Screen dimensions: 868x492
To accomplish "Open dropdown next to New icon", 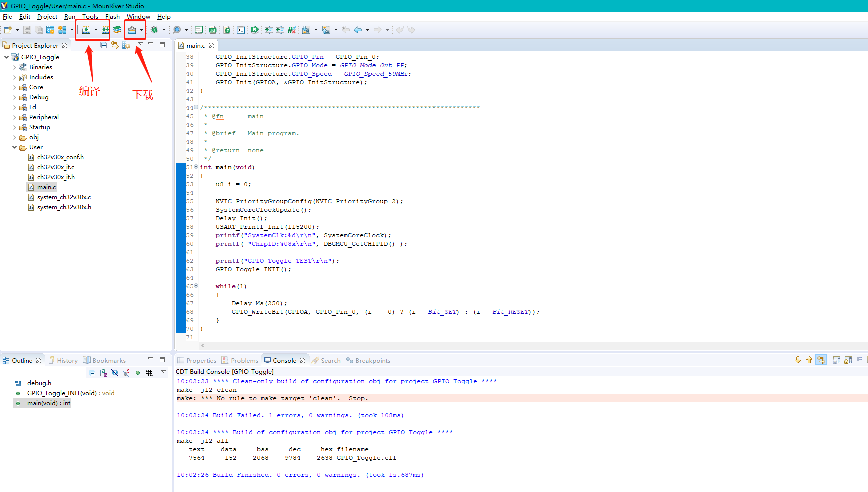I will 17,30.
